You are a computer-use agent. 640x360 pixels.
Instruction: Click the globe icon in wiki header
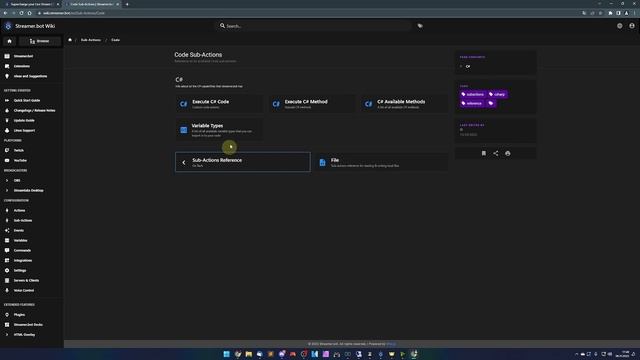click(620, 26)
